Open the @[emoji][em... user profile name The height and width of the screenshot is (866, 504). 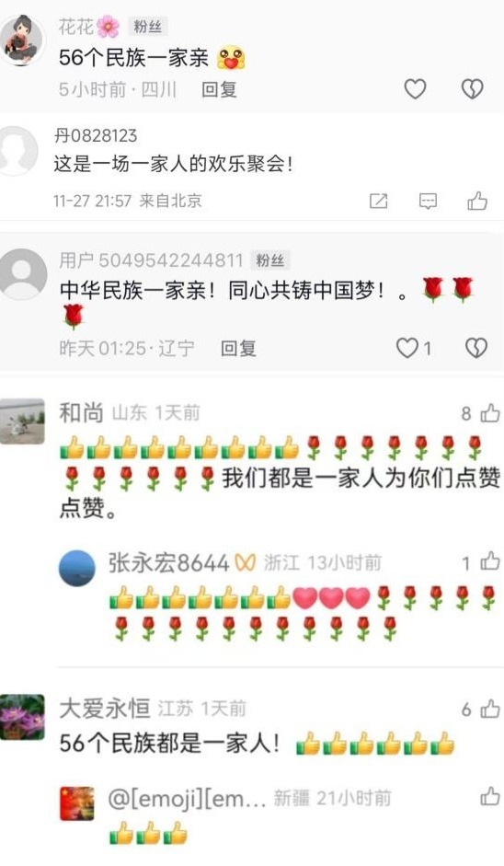pos(187,799)
